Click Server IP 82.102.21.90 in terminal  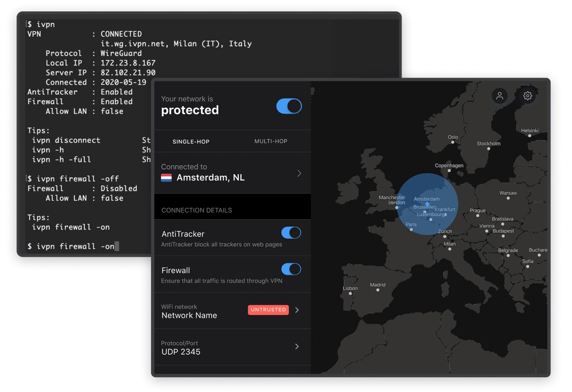(101, 72)
